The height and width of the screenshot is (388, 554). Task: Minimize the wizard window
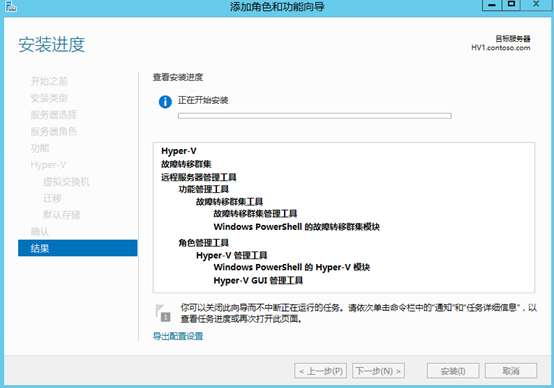click(492, 5)
